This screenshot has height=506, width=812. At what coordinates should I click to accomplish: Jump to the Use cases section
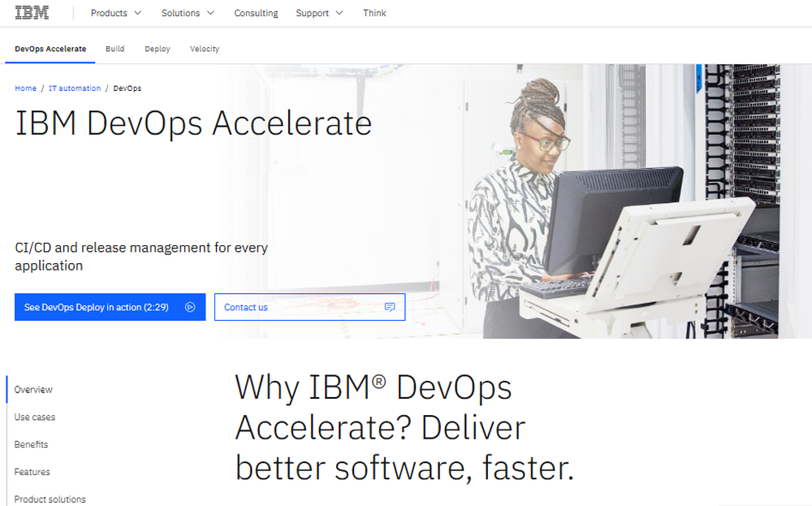click(35, 417)
